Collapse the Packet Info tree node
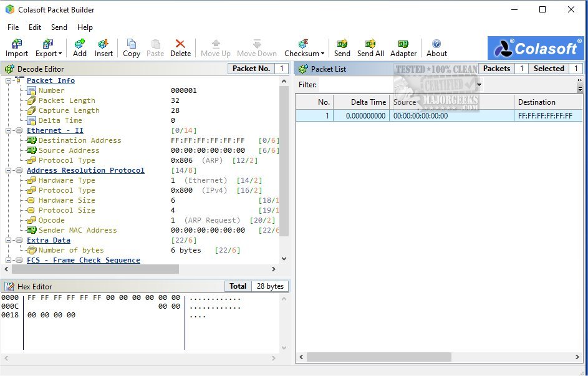Image resolution: width=588 pixels, height=376 pixels. (9, 80)
